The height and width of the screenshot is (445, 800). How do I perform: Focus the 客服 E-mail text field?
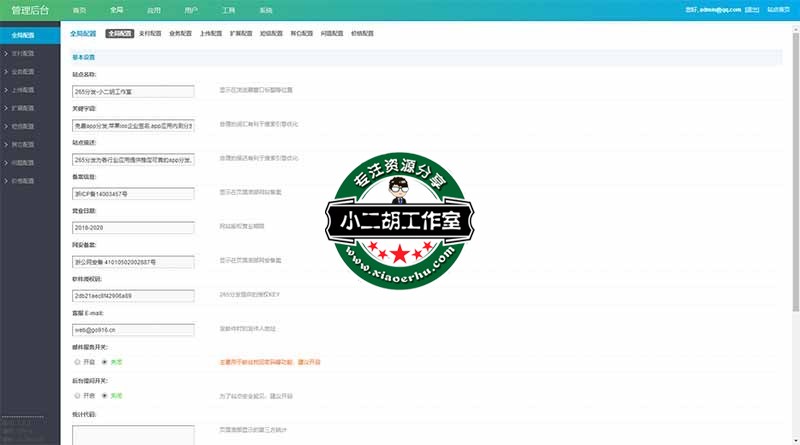click(133, 328)
